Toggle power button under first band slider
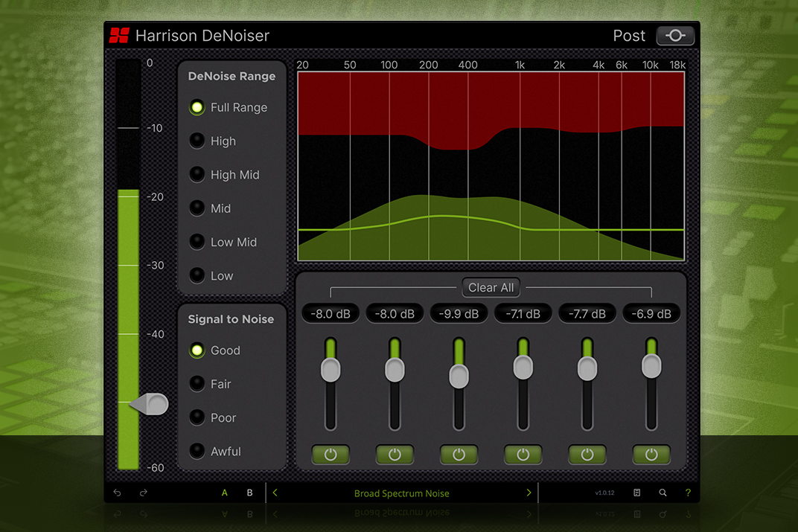 coord(331,455)
